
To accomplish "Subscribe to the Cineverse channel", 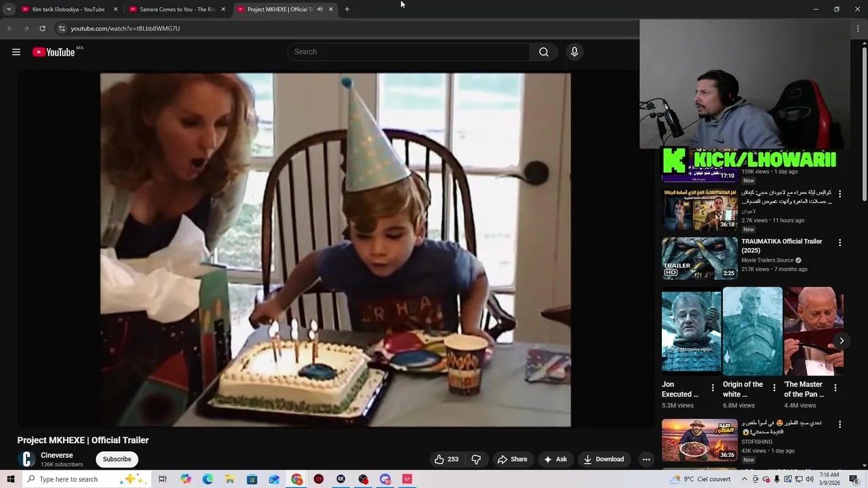I will pos(117,459).
